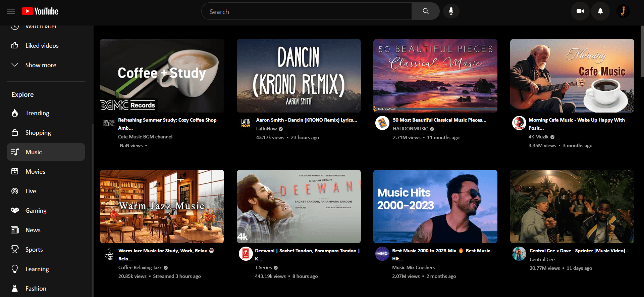The width and height of the screenshot is (644, 297).
Task: Open the hamburger guide menu
Action: 11,11
